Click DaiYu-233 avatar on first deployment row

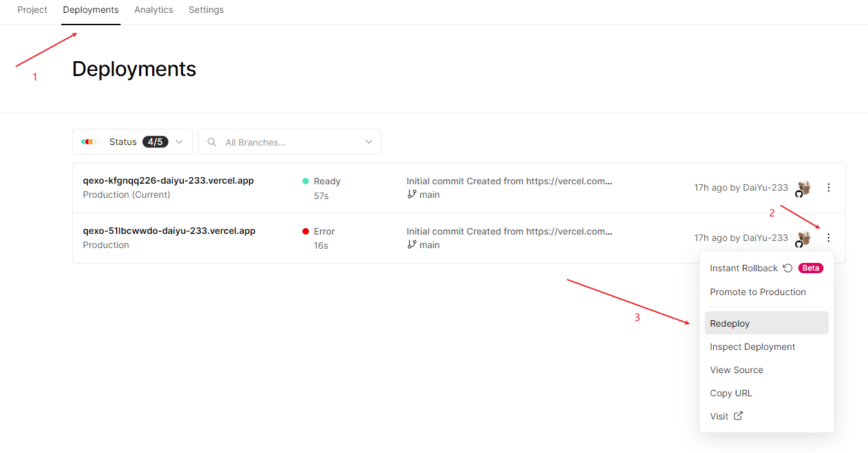[x=803, y=188]
